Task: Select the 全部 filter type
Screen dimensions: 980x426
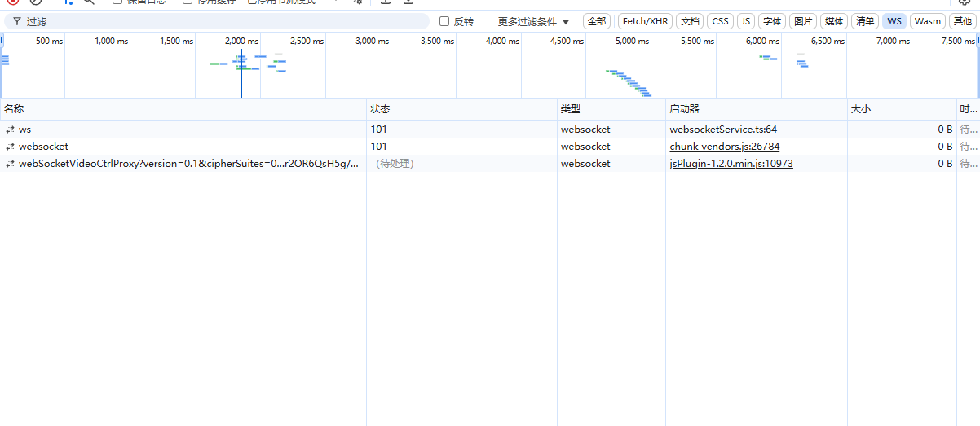Action: point(597,21)
